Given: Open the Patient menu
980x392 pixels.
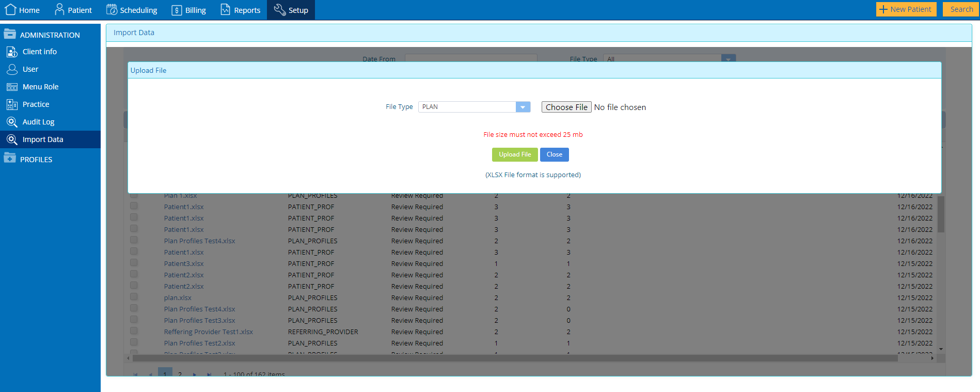Looking at the screenshot, I should click(73, 10).
